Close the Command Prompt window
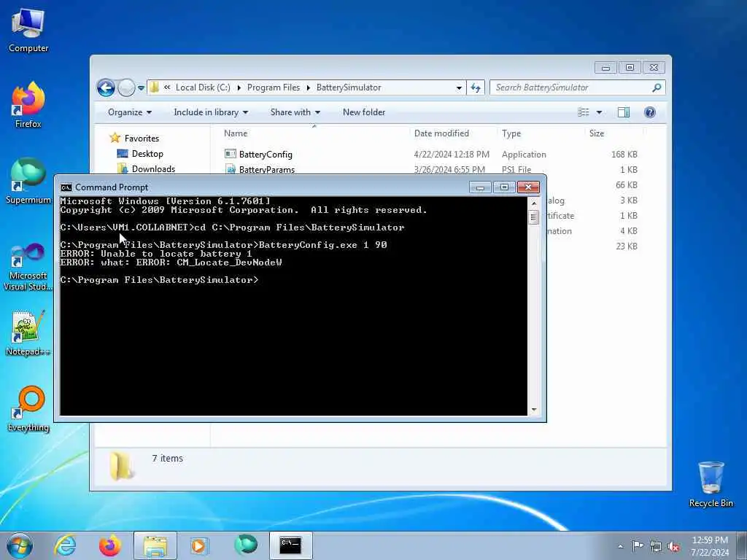 coord(528,187)
